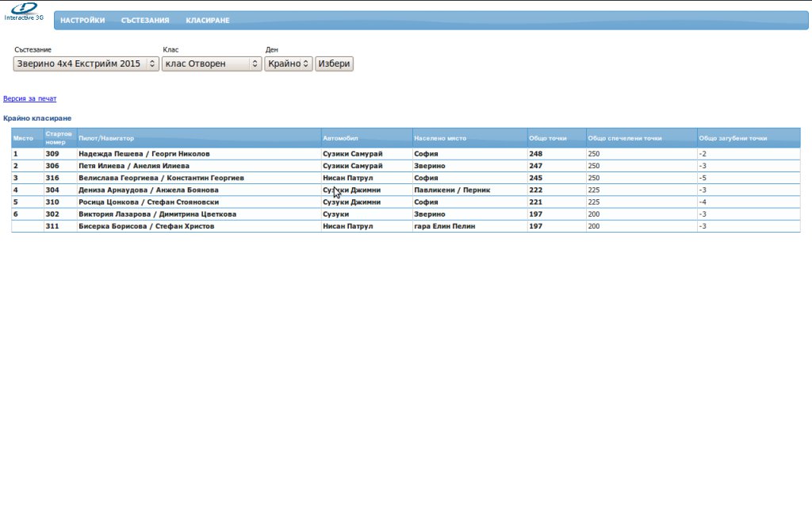Viewport: 812px width, 508px height.
Task: Expand the Клас dropdown showing клас Отворен
Action: pos(212,63)
